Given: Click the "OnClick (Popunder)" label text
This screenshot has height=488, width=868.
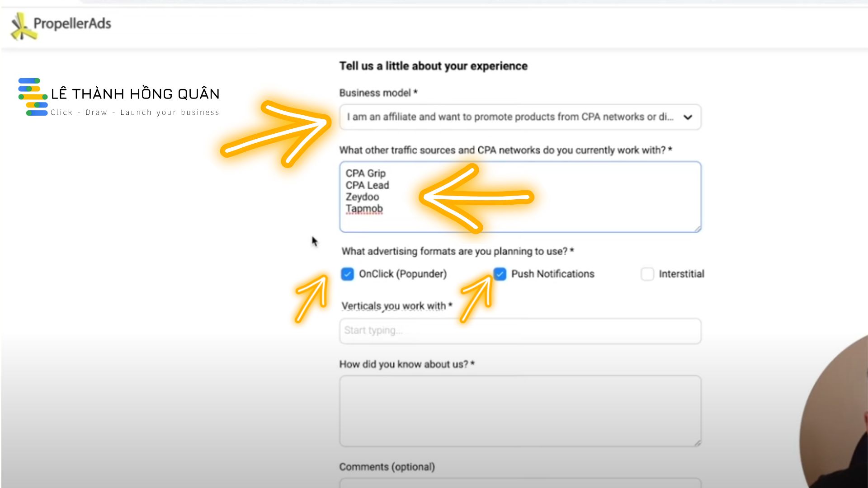Looking at the screenshot, I should click(402, 274).
